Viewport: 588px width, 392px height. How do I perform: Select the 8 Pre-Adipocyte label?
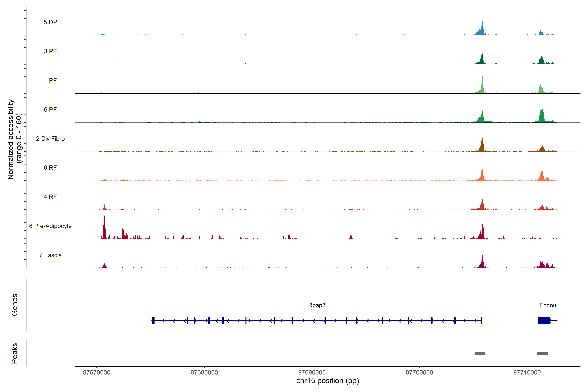[50, 226]
